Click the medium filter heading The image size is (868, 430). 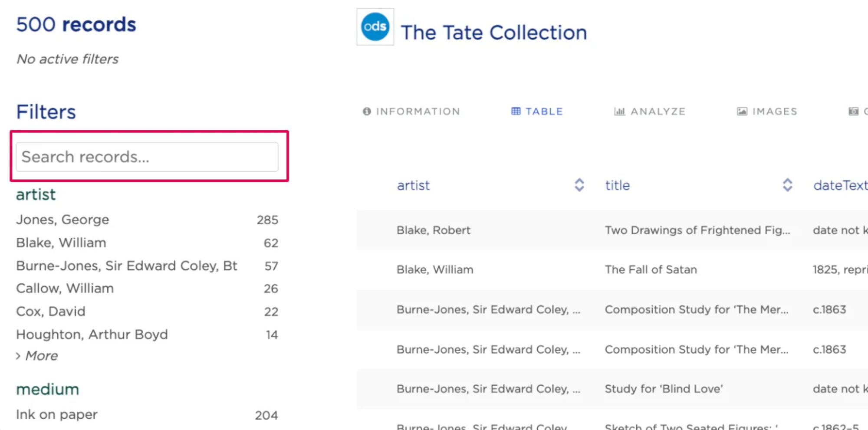tap(48, 389)
